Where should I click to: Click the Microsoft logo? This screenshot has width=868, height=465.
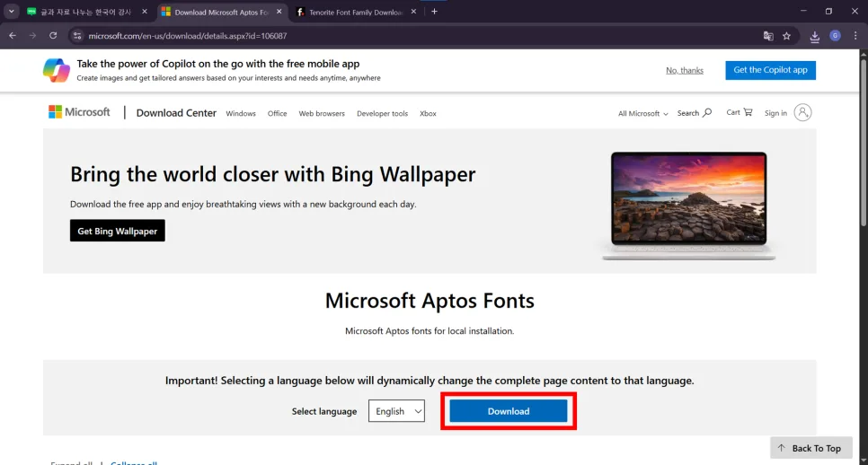79,112
